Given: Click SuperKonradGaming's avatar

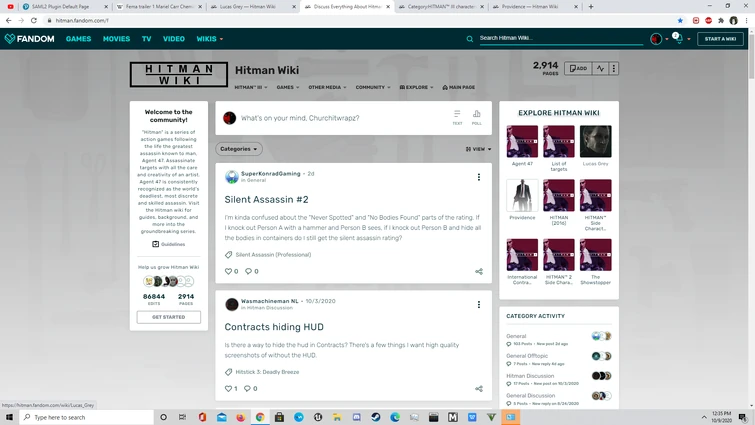Looking at the screenshot, I should pyautogui.click(x=232, y=177).
